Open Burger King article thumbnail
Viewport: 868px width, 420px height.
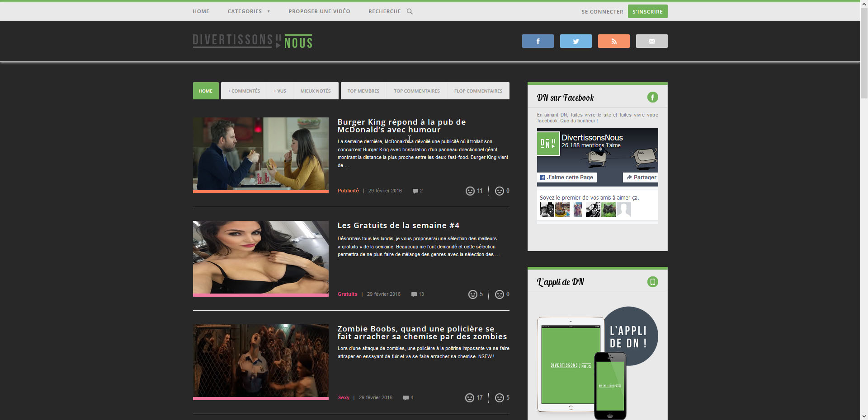tap(261, 154)
